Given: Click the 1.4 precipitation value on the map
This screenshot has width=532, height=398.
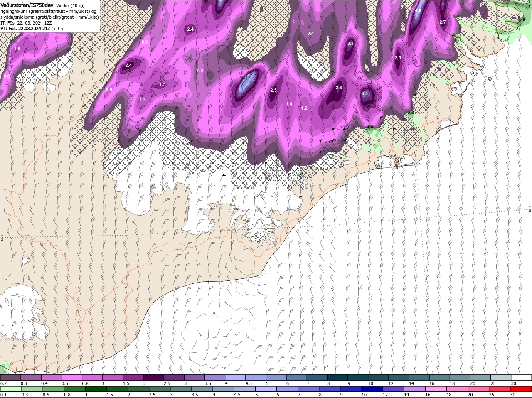Looking at the screenshot, I should pos(289,104).
